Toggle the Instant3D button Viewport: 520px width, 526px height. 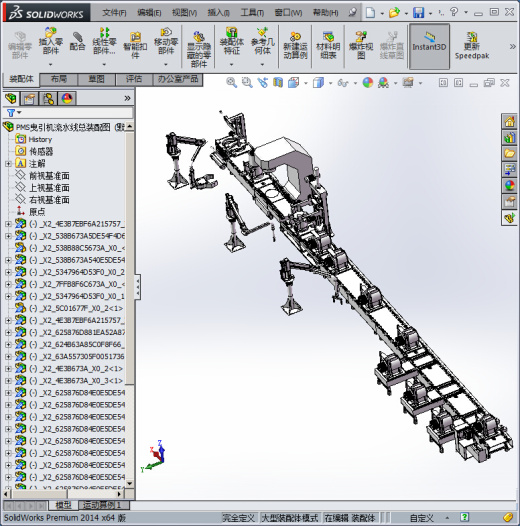click(429, 46)
